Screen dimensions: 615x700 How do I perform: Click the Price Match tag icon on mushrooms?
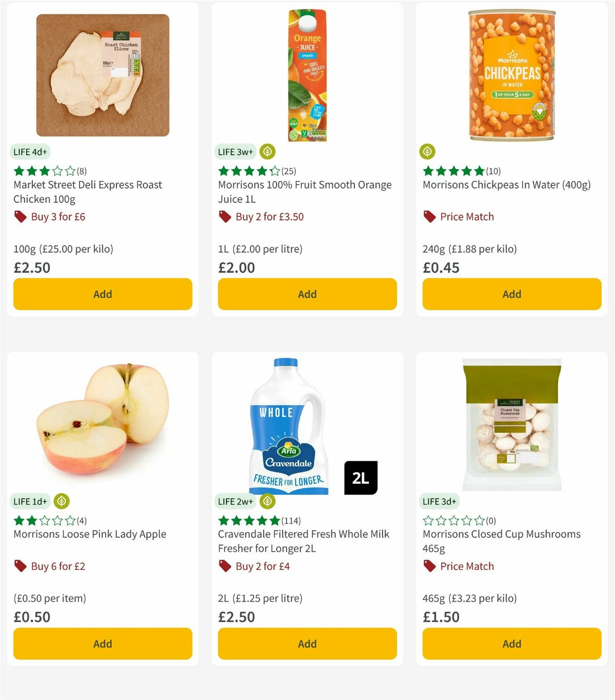pos(429,566)
